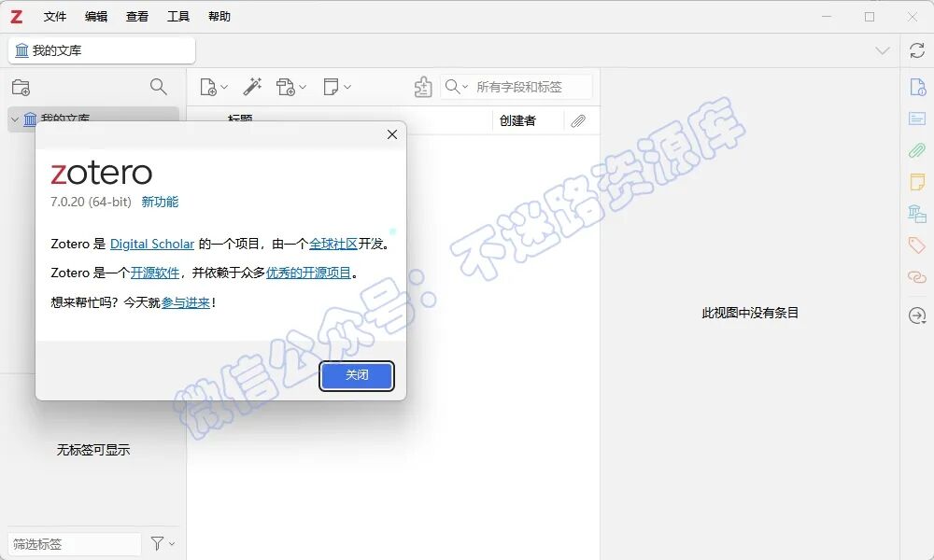934x560 pixels.
Task: Open the add attachment dropdown arrow
Action: pos(303,87)
